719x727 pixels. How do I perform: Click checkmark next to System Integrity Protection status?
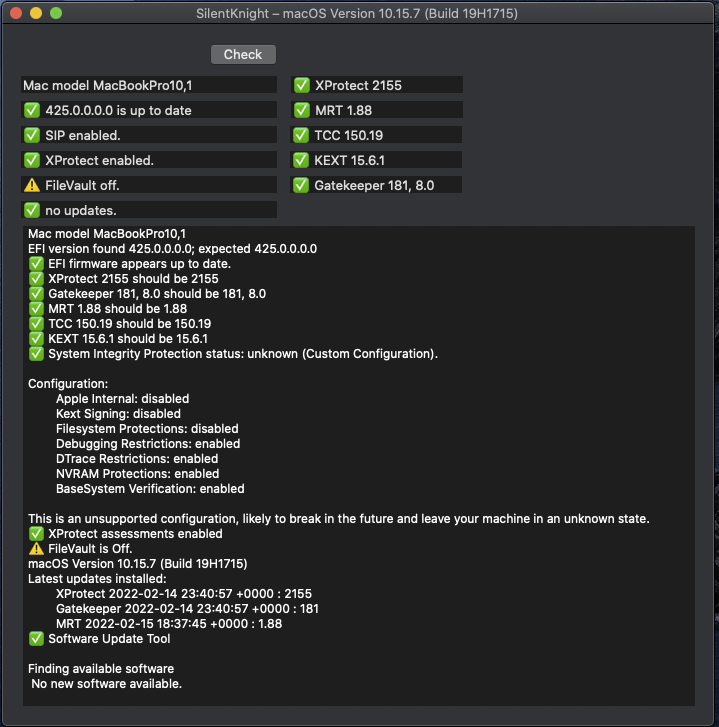tap(36, 354)
